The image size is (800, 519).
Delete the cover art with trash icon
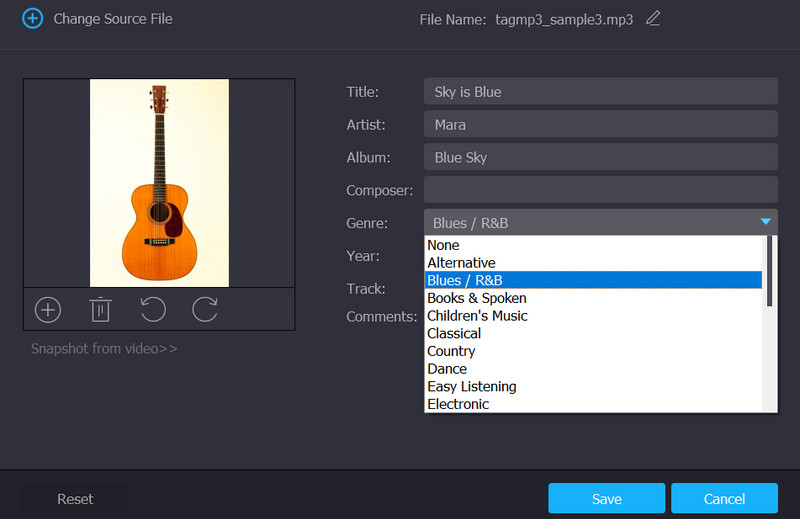coord(100,310)
